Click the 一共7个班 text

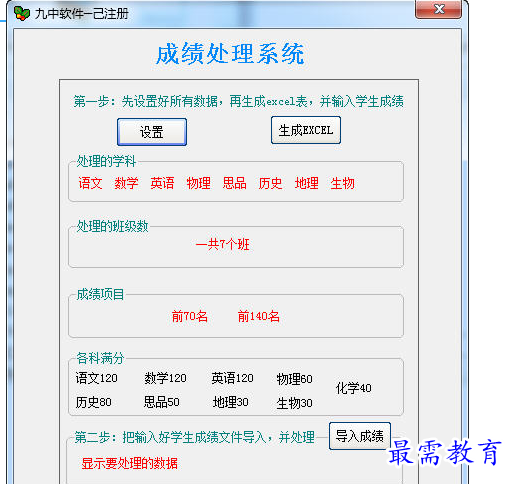223,244
